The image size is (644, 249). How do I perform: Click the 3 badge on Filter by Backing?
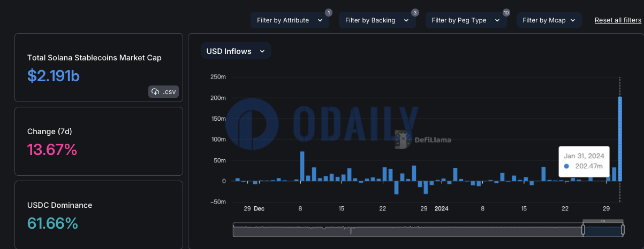415,12
